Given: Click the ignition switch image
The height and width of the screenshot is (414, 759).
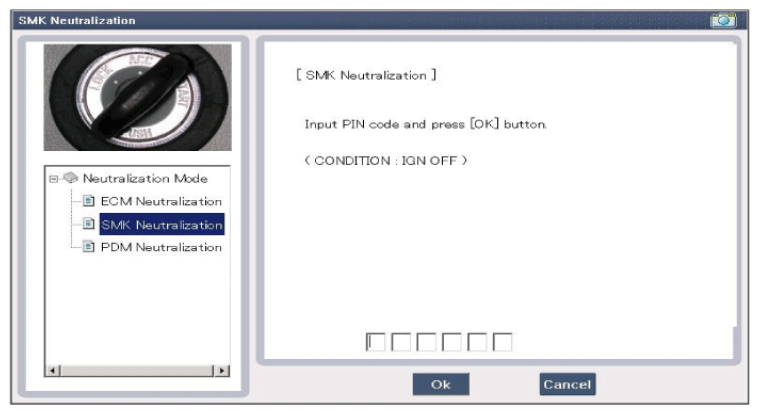Looking at the screenshot, I should point(138,98).
